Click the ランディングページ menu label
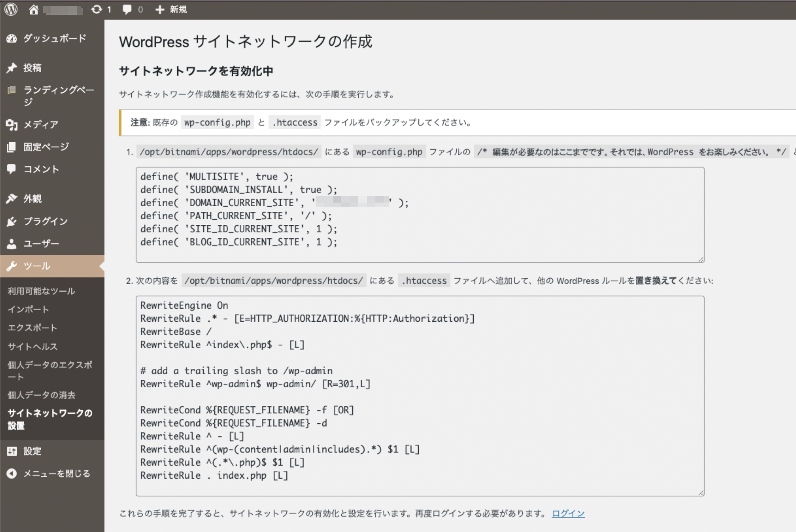 (x=59, y=96)
